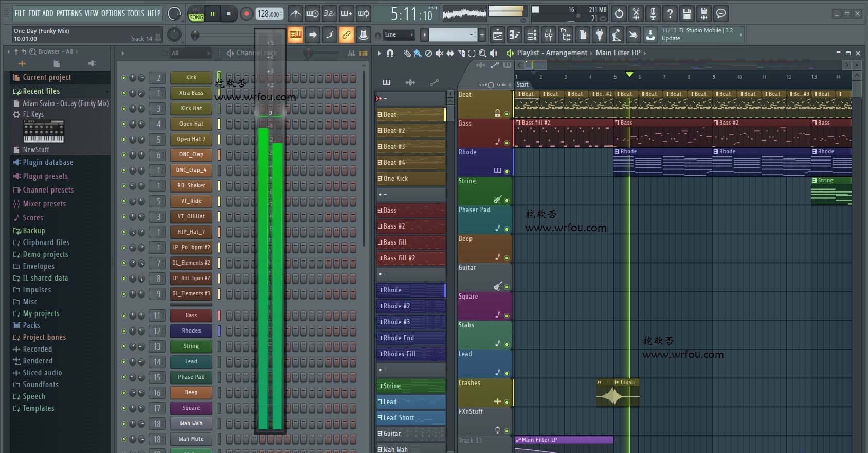
Task: Enable wait for input before playing
Action: 312,14
